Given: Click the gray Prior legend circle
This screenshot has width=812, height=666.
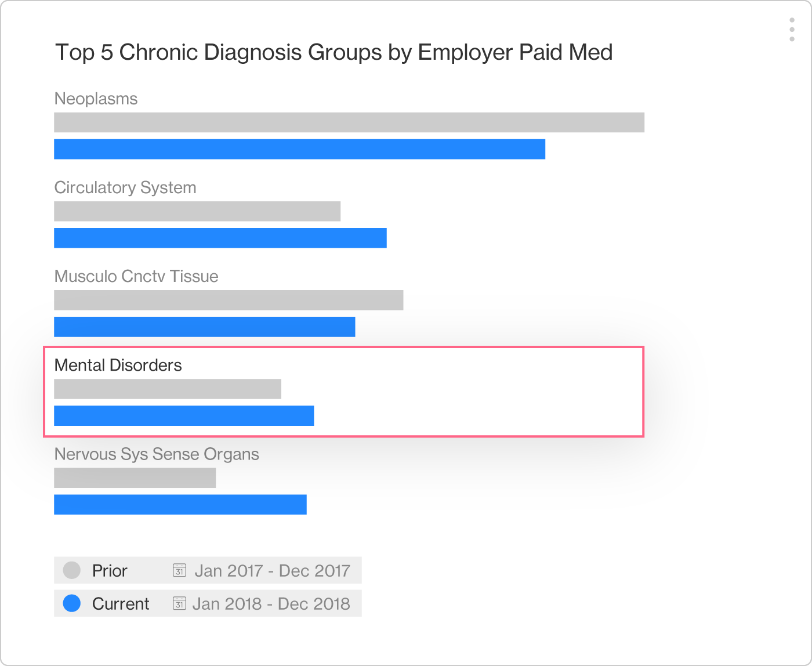Looking at the screenshot, I should 71,570.
